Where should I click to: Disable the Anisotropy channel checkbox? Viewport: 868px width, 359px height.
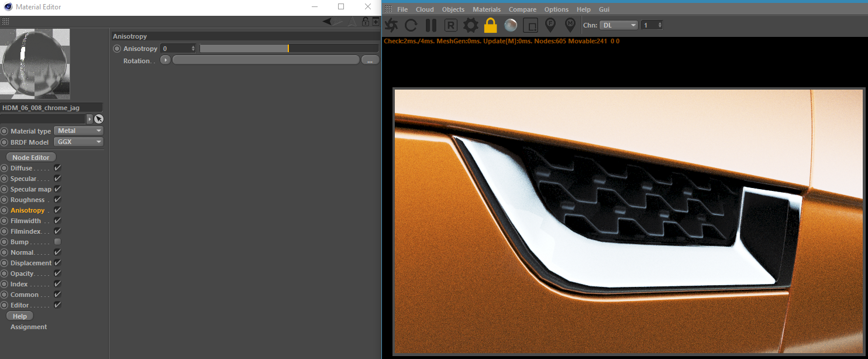tap(57, 210)
